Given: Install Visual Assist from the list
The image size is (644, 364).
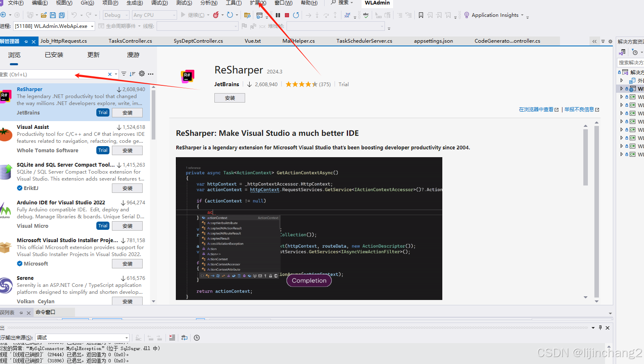Looking at the screenshot, I should [x=127, y=151].
